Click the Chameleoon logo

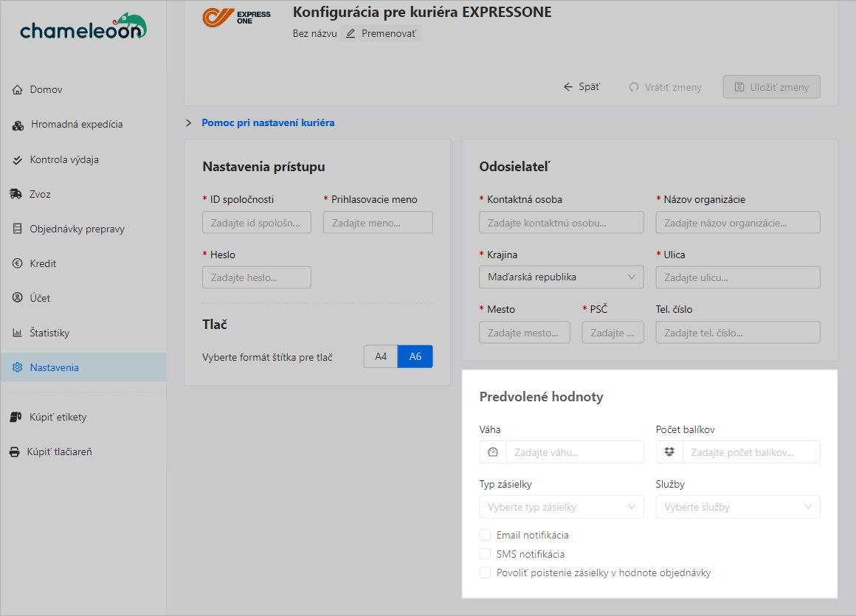pyautogui.click(x=83, y=27)
